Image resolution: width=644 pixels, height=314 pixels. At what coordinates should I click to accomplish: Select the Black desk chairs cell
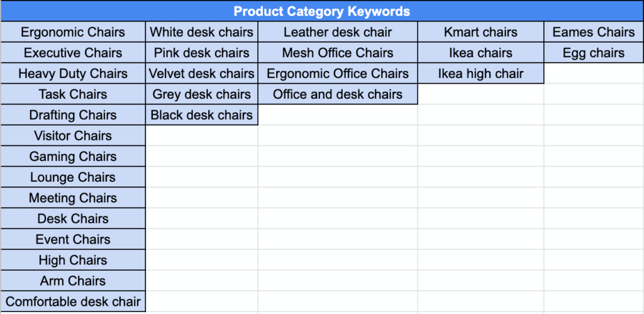202,115
